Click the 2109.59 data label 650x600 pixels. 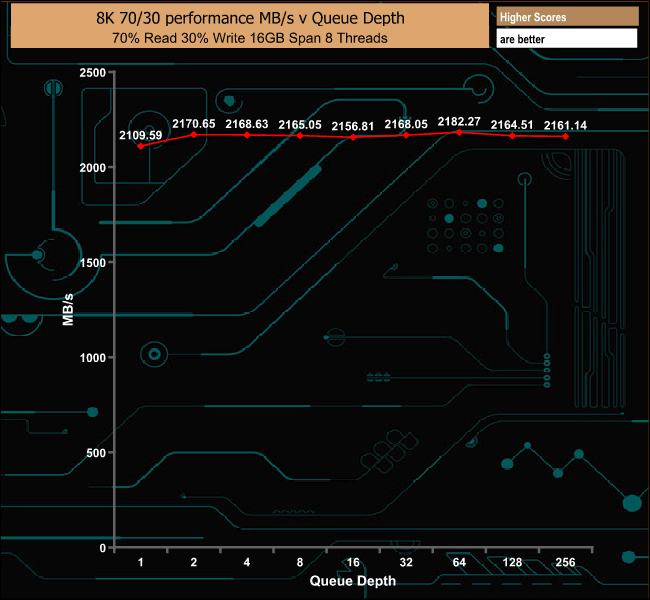141,135
